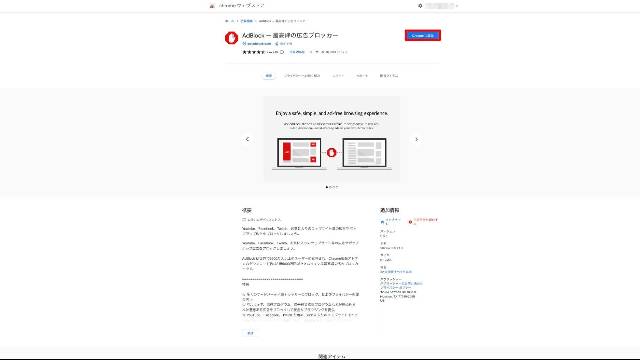Click the Chrome Web Store logo

click(212, 6)
